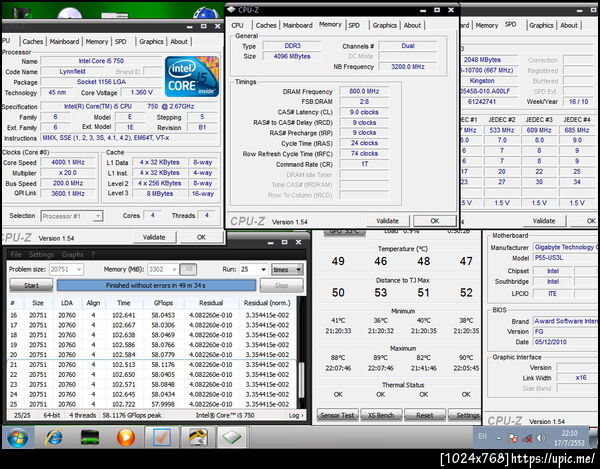This screenshot has width=600, height=469.
Task: Switch to Caches tab in the CPU window
Action: point(33,41)
